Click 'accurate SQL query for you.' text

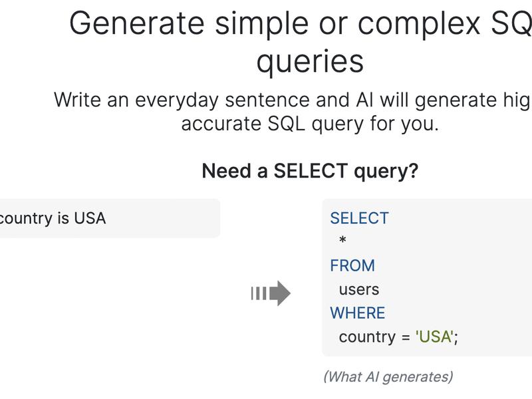310,124
